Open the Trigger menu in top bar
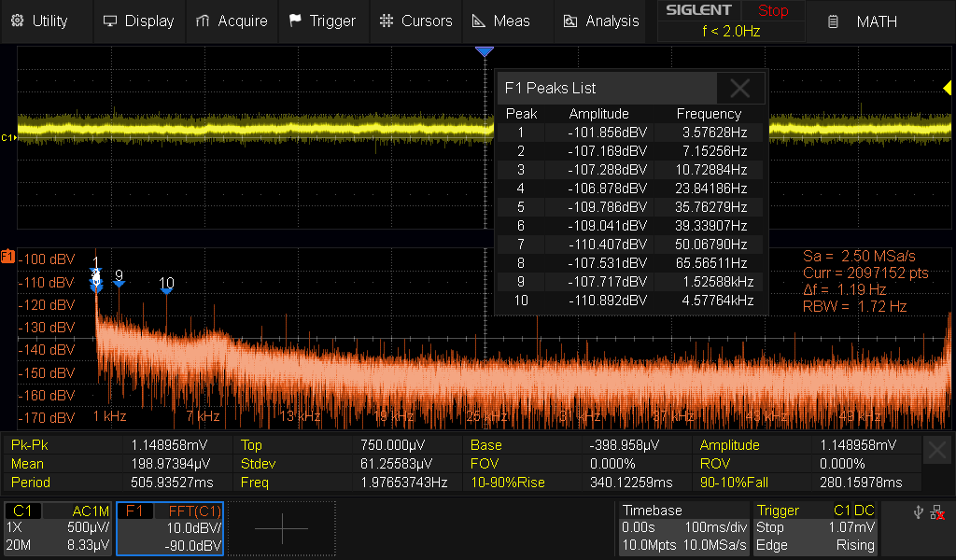The width and height of the screenshot is (956, 560). 322,21
